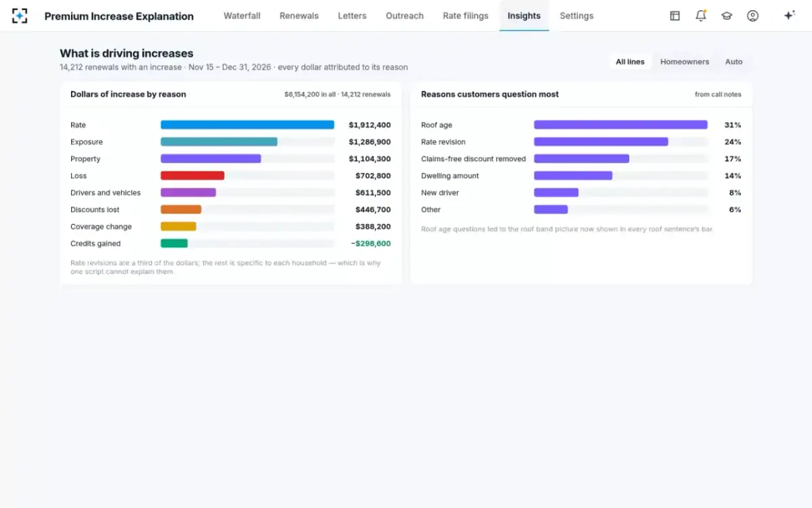This screenshot has width=812, height=508.
Task: Click the 6% Other percentage
Action: [735, 210]
